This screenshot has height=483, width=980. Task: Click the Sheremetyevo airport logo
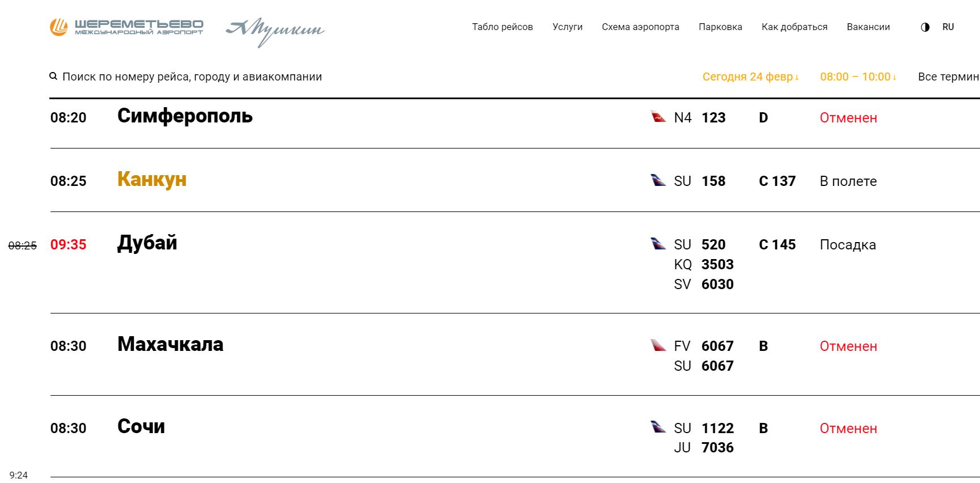(x=126, y=27)
